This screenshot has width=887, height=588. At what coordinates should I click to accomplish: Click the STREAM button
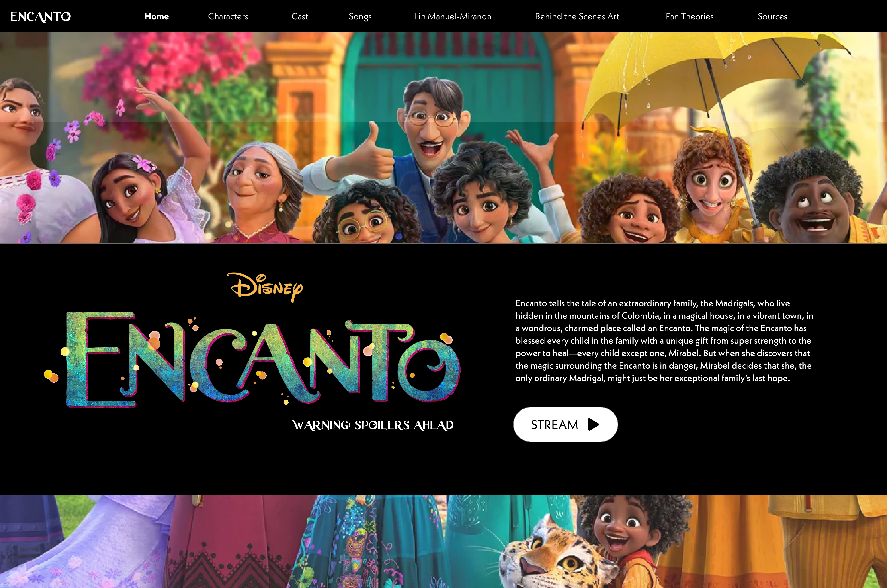[x=565, y=424]
